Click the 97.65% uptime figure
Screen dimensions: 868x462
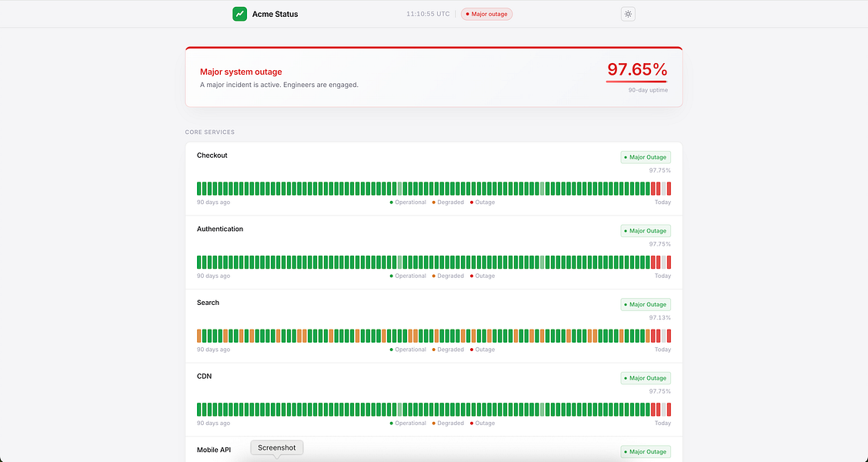pos(637,69)
